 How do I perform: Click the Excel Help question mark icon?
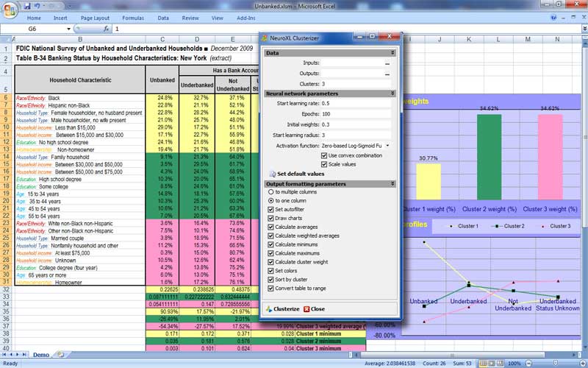[x=554, y=18]
